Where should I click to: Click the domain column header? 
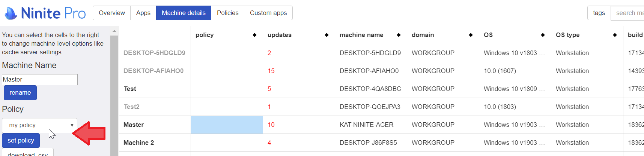[443, 35]
